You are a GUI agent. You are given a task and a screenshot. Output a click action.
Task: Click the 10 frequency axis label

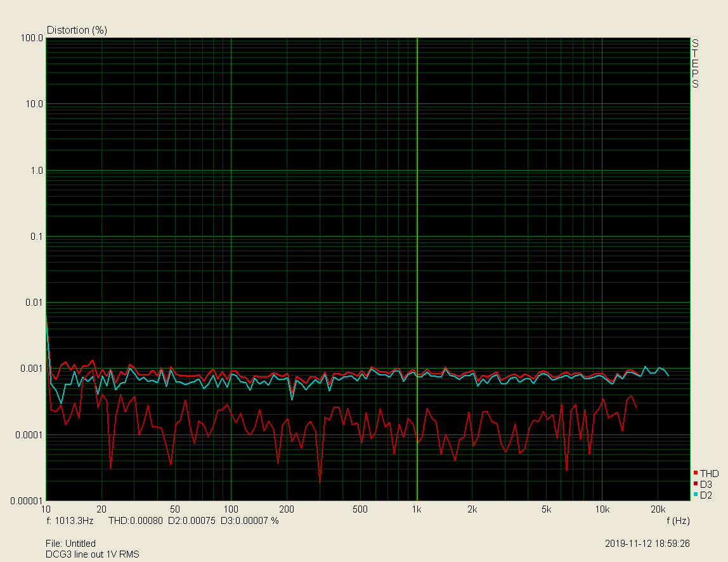point(46,509)
